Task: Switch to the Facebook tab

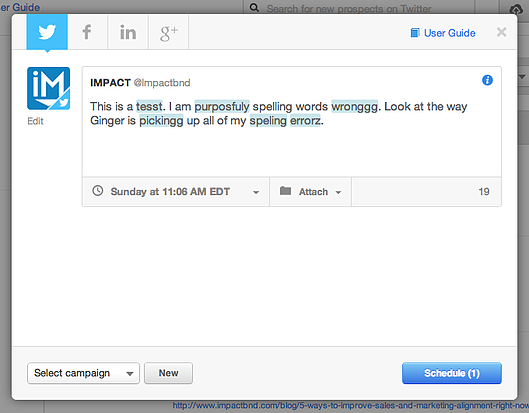Action: 87,32
